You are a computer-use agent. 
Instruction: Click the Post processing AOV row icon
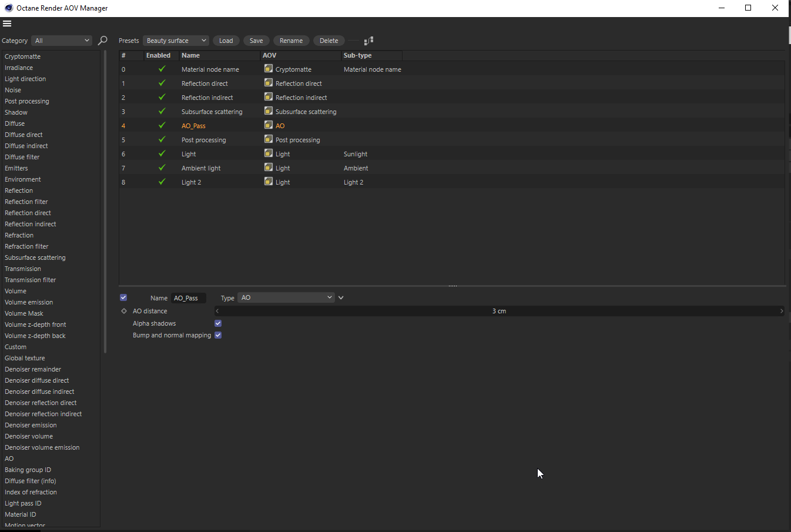pyautogui.click(x=269, y=139)
